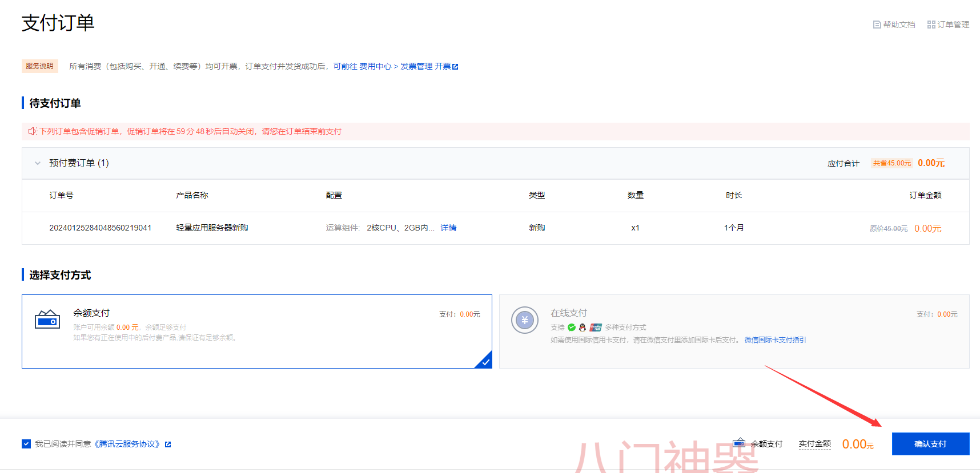
Task: Click the 订单金额 column header
Action: coord(925,195)
